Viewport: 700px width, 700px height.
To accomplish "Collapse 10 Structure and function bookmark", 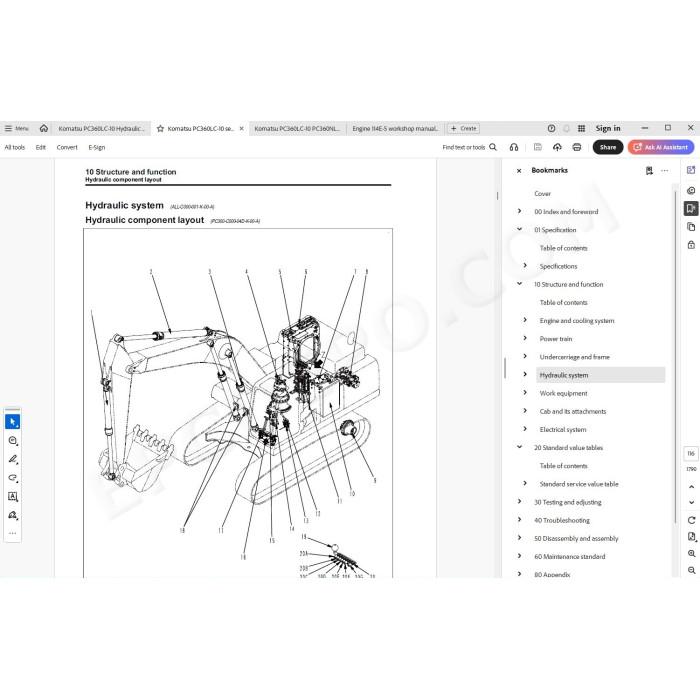I will pyautogui.click(x=519, y=284).
